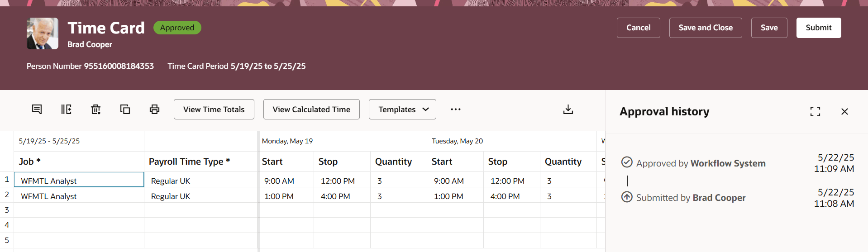Select the Job cell in row 1
This screenshot has width=868, height=252.
click(x=79, y=180)
